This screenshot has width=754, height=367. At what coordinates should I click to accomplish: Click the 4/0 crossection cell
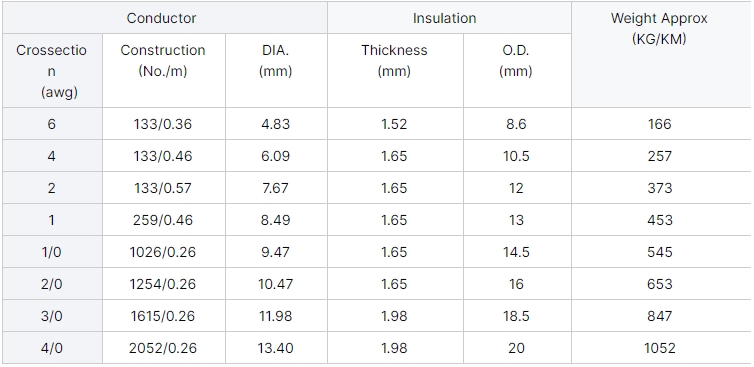tap(51, 348)
